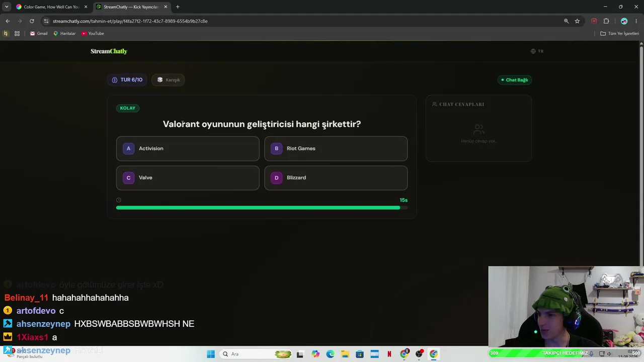
Task: Open File Explorer from the taskbar
Action: point(345,354)
